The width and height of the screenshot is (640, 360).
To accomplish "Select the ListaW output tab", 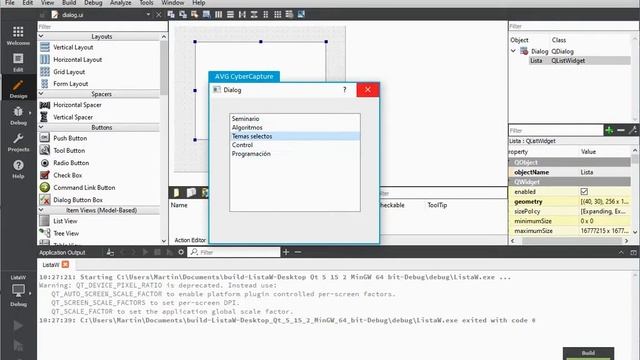I will coord(51,264).
